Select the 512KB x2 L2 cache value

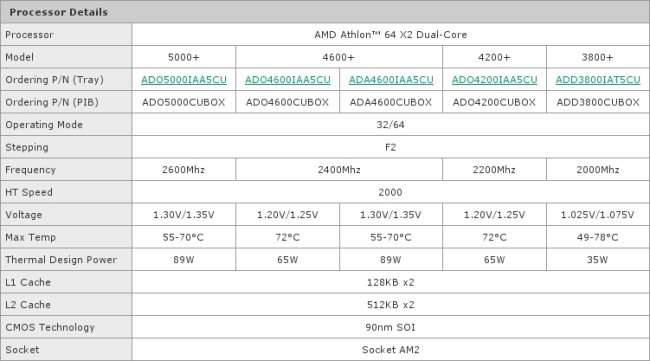click(390, 305)
